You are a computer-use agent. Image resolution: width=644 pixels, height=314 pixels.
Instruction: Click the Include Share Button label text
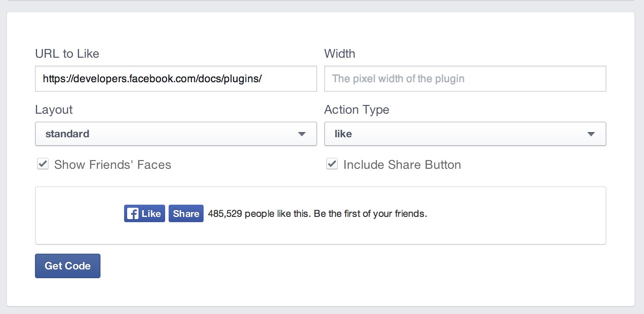[x=402, y=165]
